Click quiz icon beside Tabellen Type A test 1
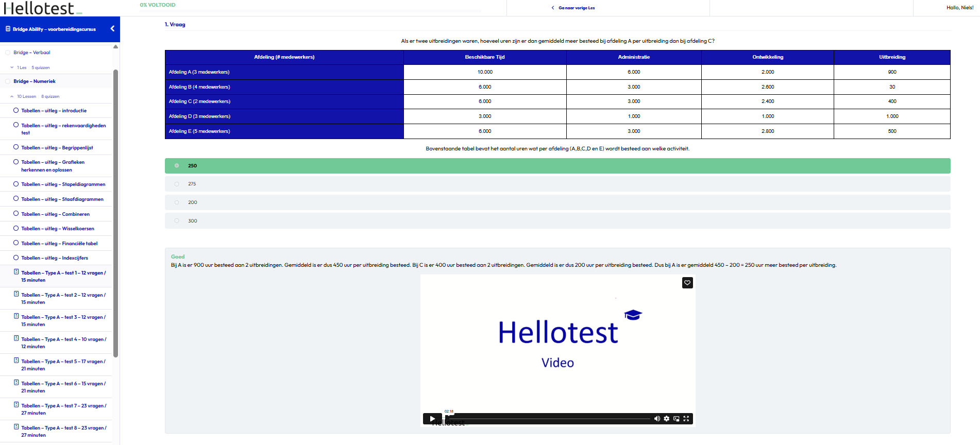 coord(16,272)
